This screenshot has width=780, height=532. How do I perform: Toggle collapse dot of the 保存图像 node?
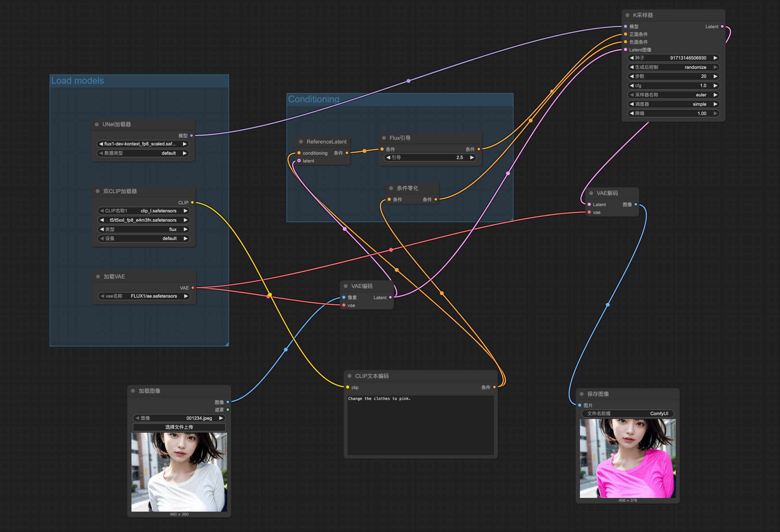click(x=582, y=394)
